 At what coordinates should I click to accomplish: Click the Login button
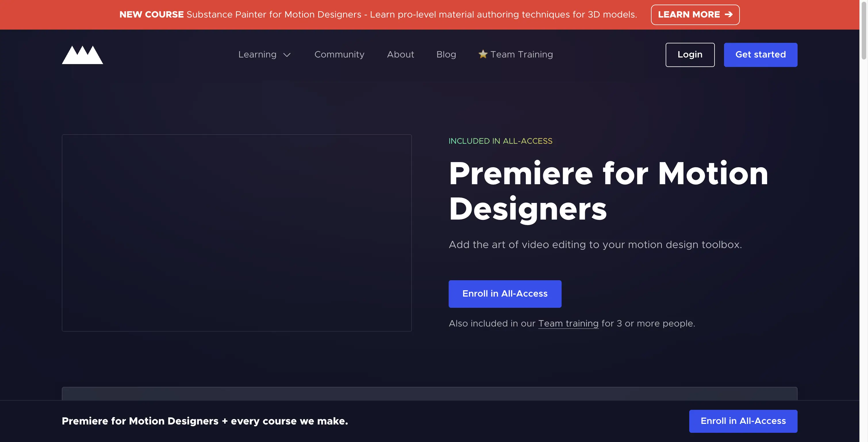[x=690, y=55]
